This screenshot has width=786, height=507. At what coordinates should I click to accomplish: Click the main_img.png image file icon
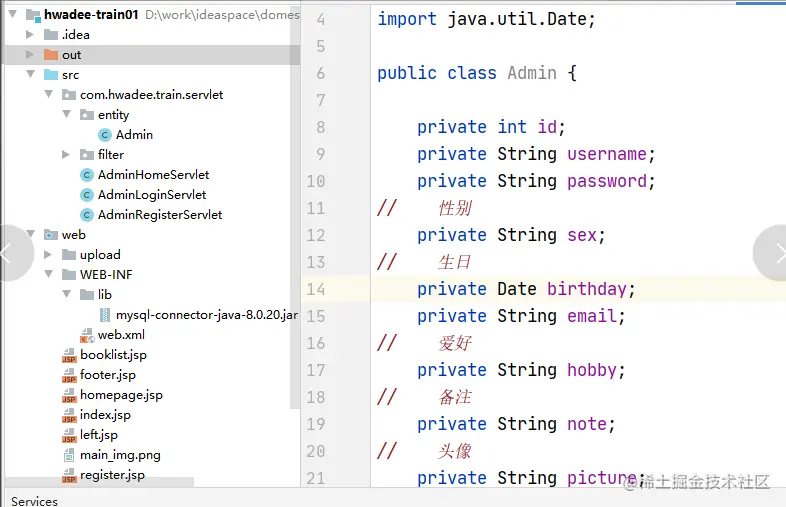pyautogui.click(x=69, y=455)
